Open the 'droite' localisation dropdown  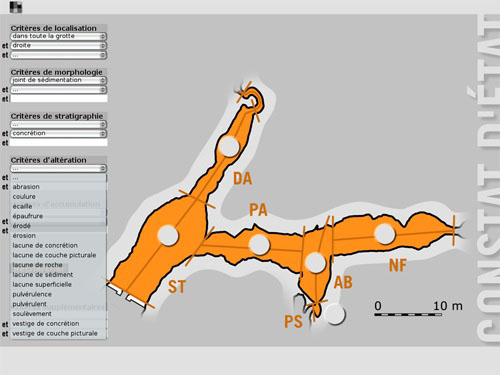tap(58, 45)
